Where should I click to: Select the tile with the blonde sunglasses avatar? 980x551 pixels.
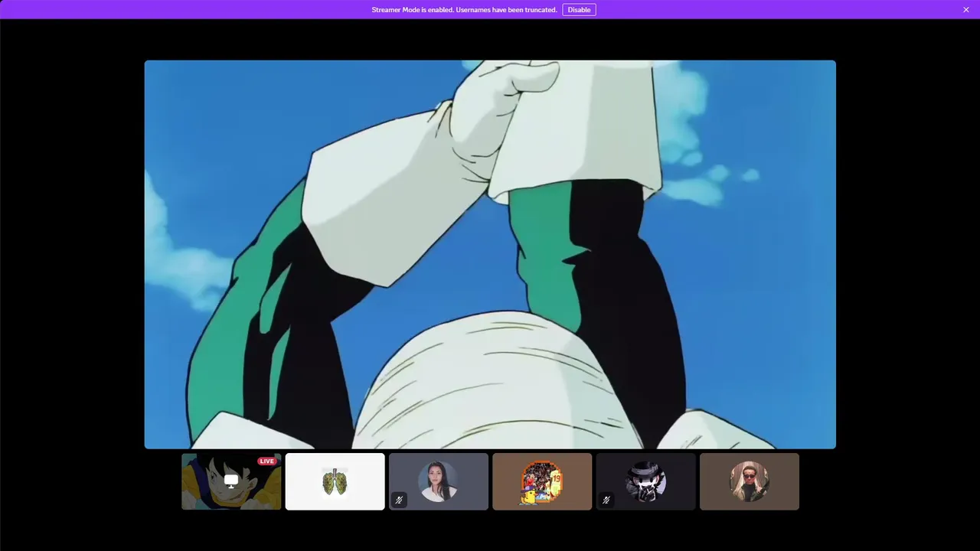pos(750,481)
